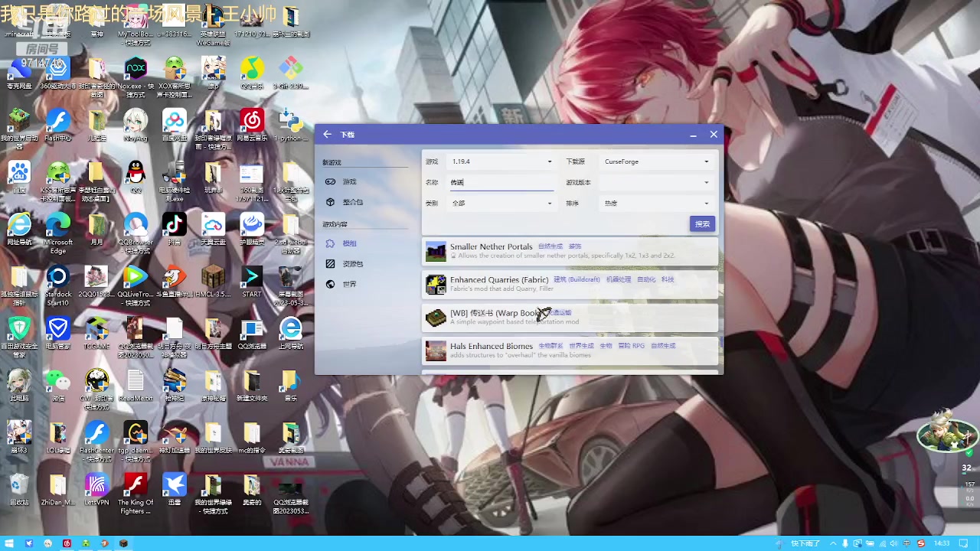Click the 装饰 tag on Smaller Nether Portals
Screen dimensions: 980x551
(574, 246)
